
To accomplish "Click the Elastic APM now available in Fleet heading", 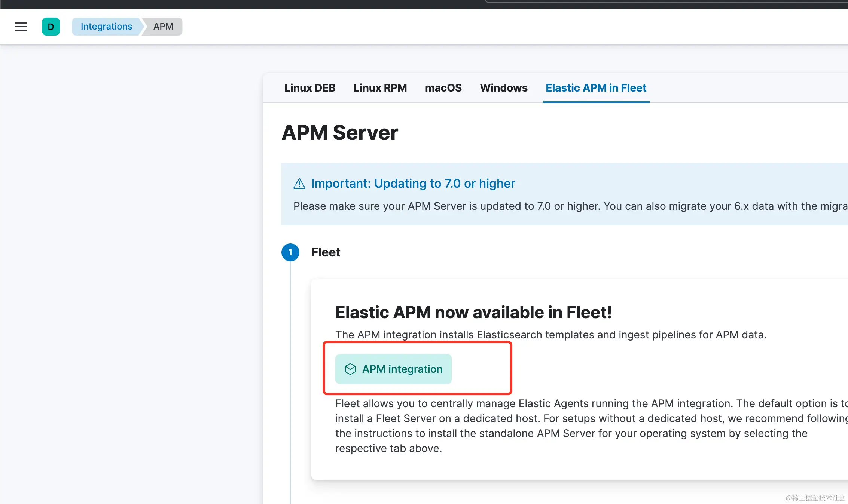I will pyautogui.click(x=473, y=312).
